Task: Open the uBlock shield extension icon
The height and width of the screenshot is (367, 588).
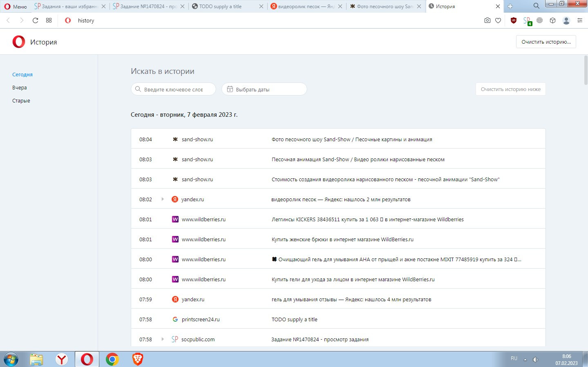Action: (514, 20)
